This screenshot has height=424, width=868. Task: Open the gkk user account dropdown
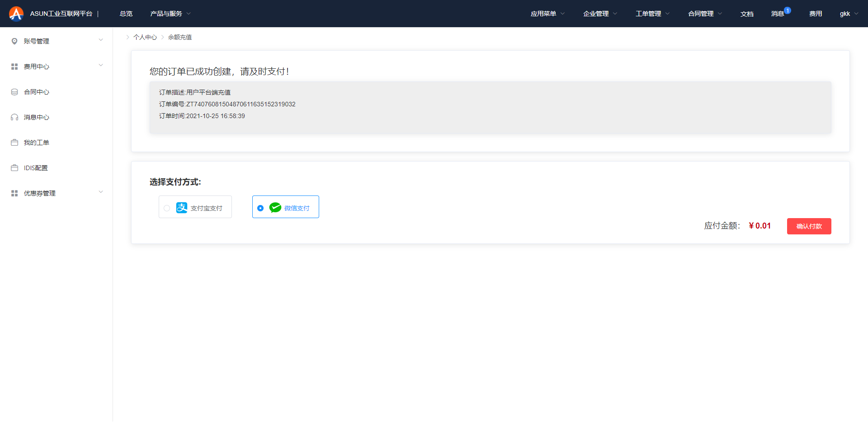849,14
